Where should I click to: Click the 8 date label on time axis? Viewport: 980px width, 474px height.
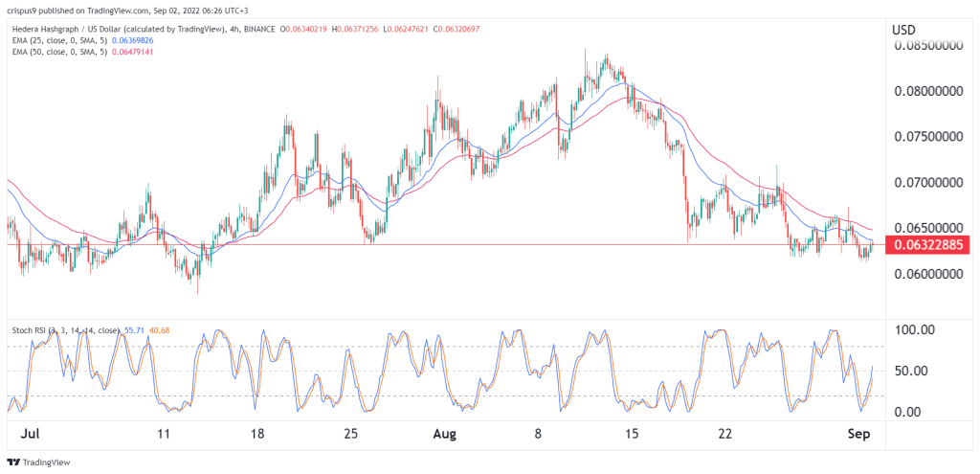point(538,433)
